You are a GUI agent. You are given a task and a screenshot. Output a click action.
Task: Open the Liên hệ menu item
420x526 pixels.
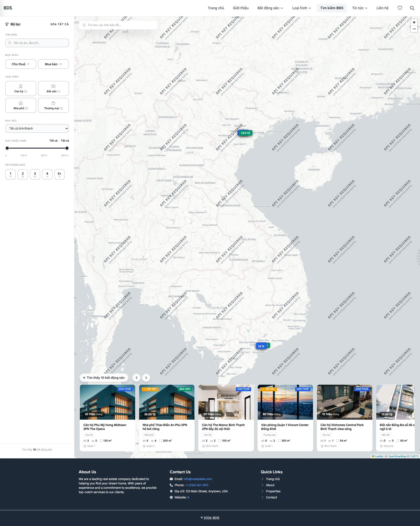tap(382, 8)
